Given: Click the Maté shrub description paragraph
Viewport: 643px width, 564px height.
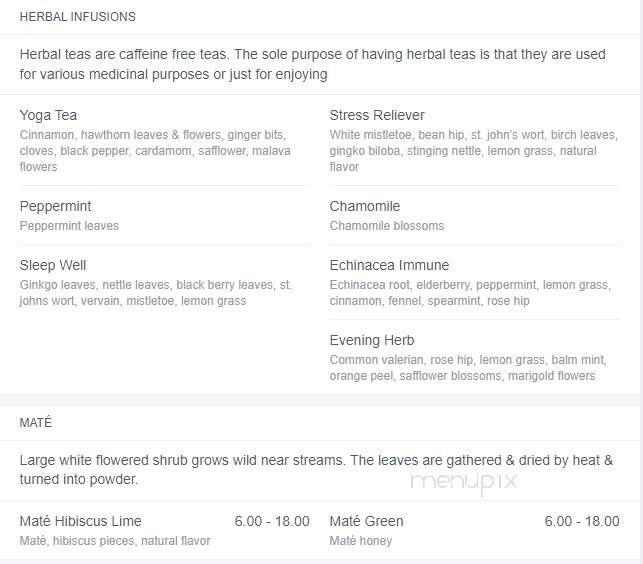Looking at the screenshot, I should point(316,470).
